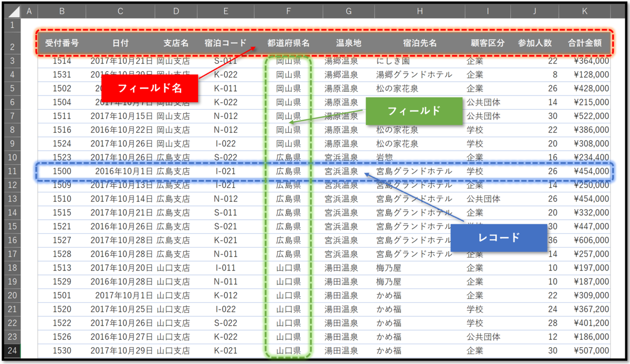This screenshot has height=364, width=630.
Task: Select the cell containing 1500
Action: (61, 172)
